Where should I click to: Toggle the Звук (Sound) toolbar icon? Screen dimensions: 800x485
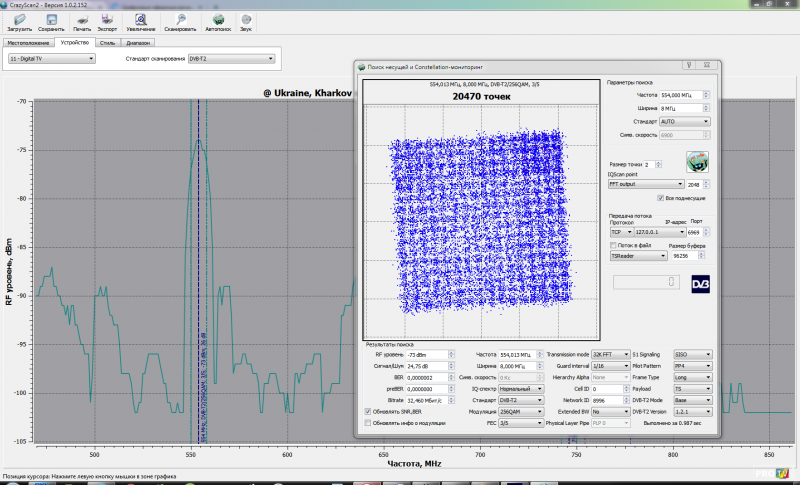coord(246,20)
